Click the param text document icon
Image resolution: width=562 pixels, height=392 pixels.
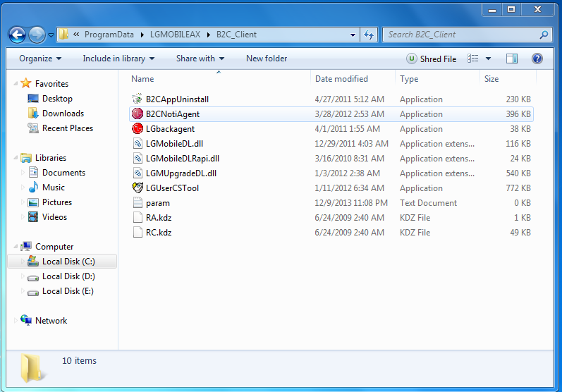pyautogui.click(x=138, y=202)
